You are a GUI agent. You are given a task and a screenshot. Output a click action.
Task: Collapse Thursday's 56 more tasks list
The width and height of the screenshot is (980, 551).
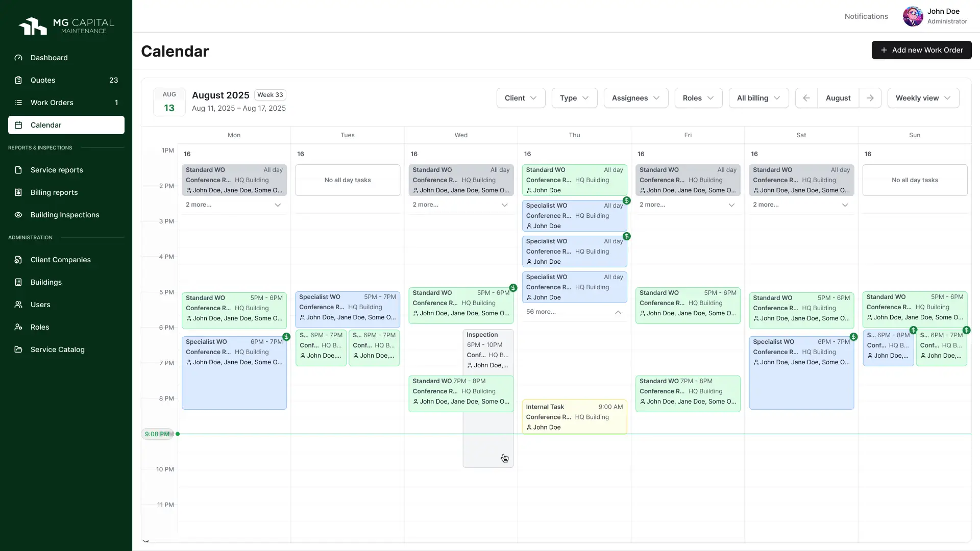click(x=618, y=312)
